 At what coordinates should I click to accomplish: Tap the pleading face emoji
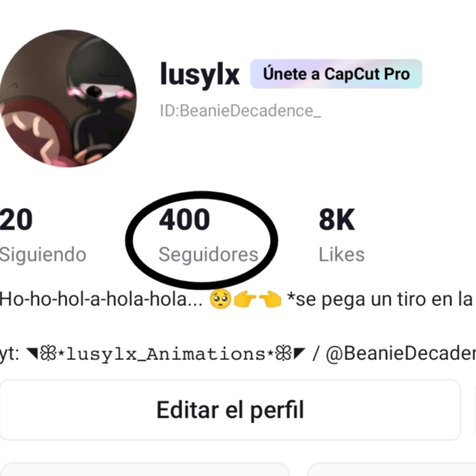[220, 299]
